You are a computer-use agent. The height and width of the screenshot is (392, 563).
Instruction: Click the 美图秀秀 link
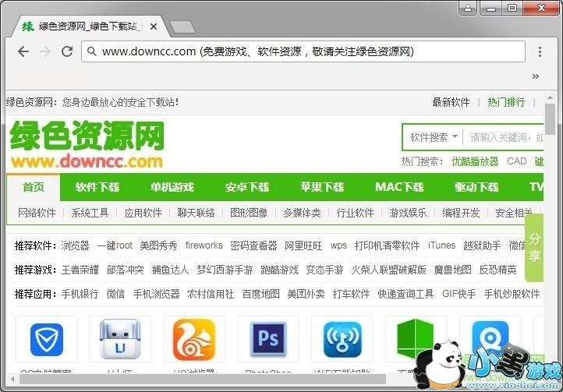(158, 245)
